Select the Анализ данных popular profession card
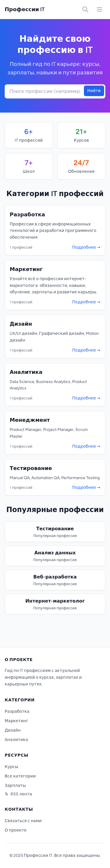110x868 pixels. pyautogui.click(x=55, y=556)
